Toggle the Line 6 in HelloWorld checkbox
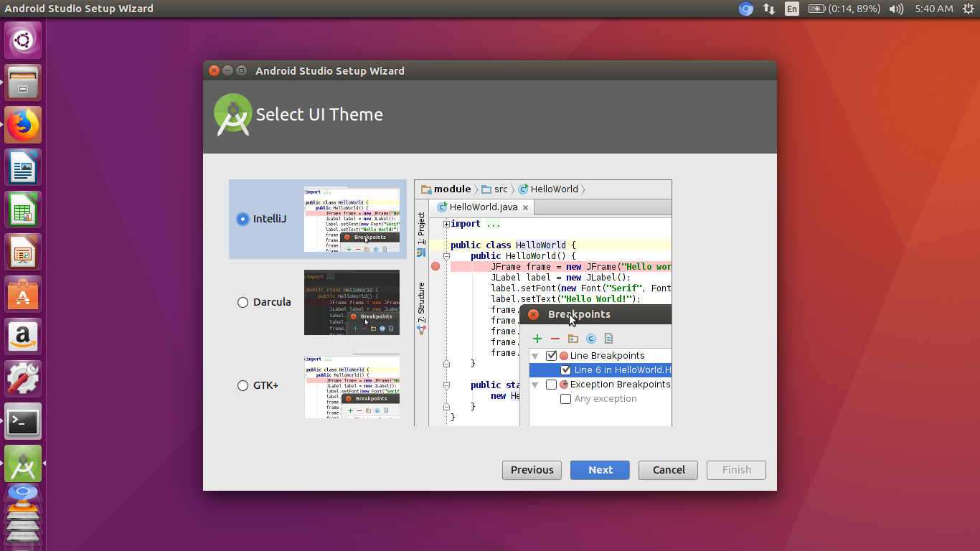Image resolution: width=980 pixels, height=551 pixels. pos(566,370)
